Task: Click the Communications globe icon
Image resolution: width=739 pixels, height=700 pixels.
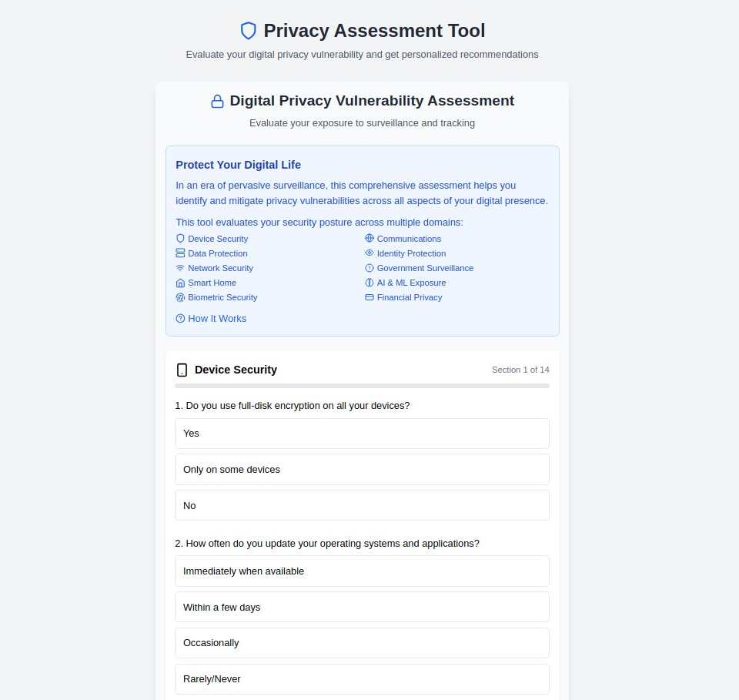Action: [369, 239]
